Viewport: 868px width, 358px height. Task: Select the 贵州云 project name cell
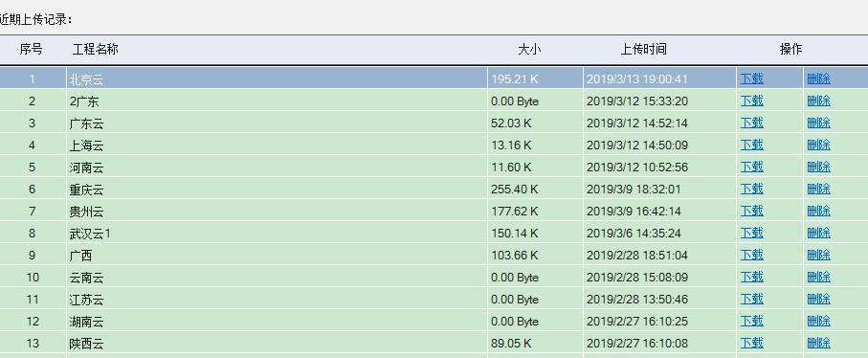tap(277, 211)
